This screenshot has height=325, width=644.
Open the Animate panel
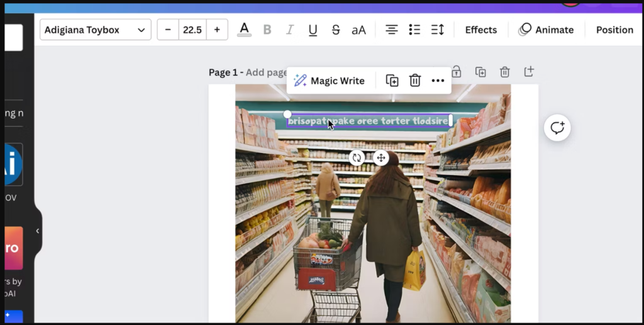pyautogui.click(x=547, y=30)
